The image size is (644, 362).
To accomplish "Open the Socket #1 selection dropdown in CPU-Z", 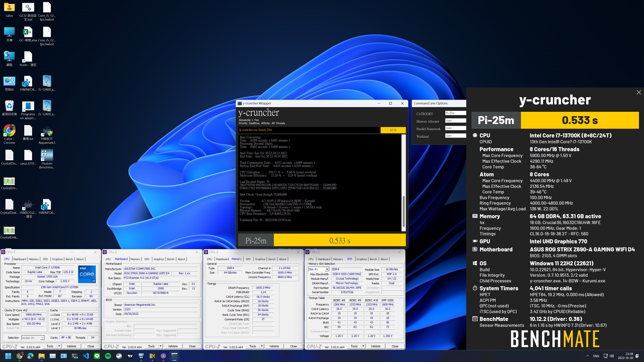I will point(33,338).
